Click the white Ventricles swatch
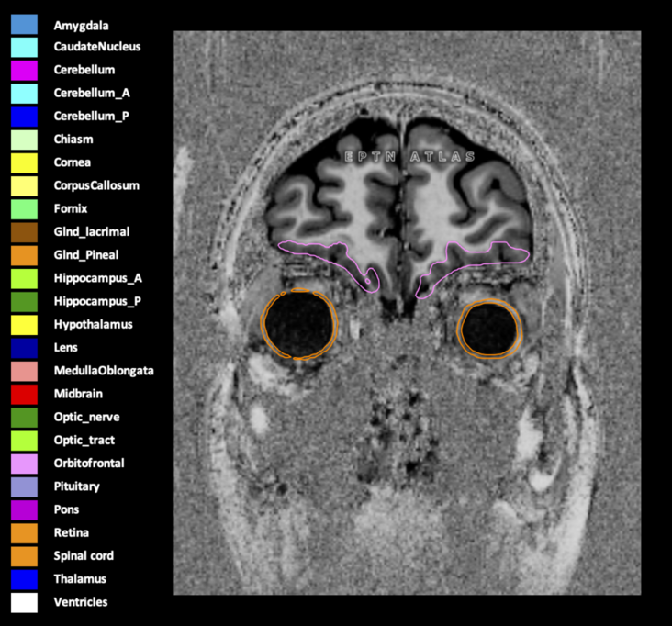This screenshot has width=672, height=626. (x=24, y=602)
